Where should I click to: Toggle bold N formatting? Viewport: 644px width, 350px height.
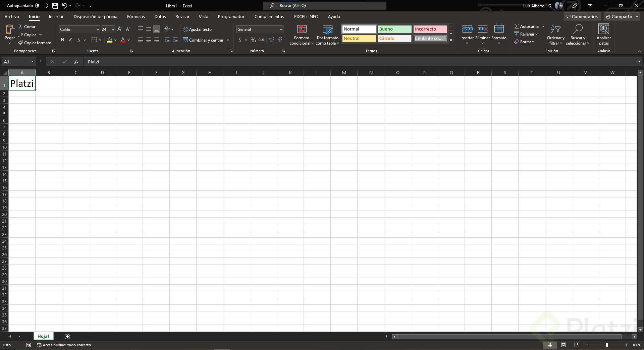[62, 40]
